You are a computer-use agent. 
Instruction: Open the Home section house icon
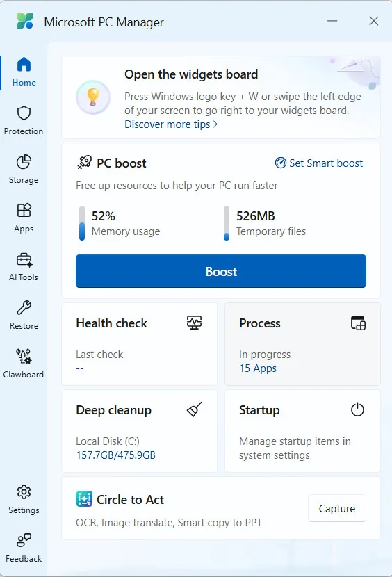24,65
